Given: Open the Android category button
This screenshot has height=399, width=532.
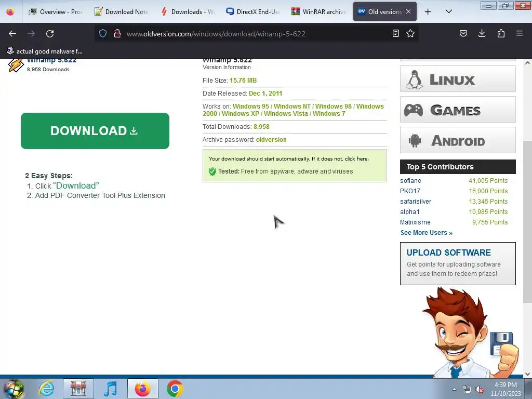Looking at the screenshot, I should coord(458,140).
